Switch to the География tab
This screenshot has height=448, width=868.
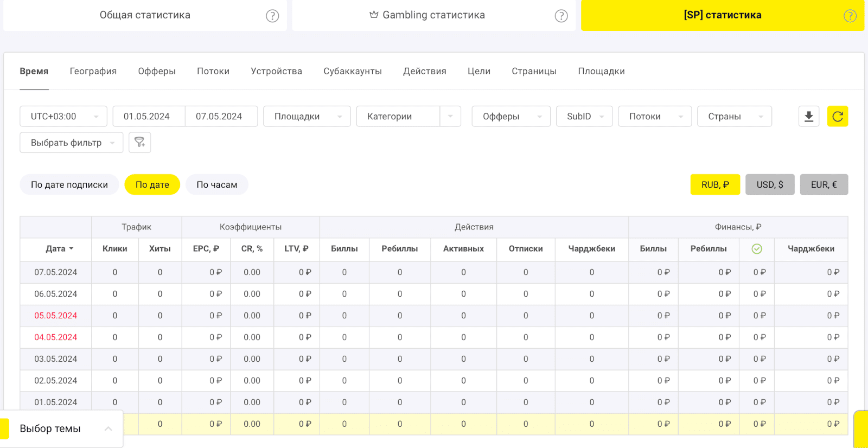click(x=93, y=71)
